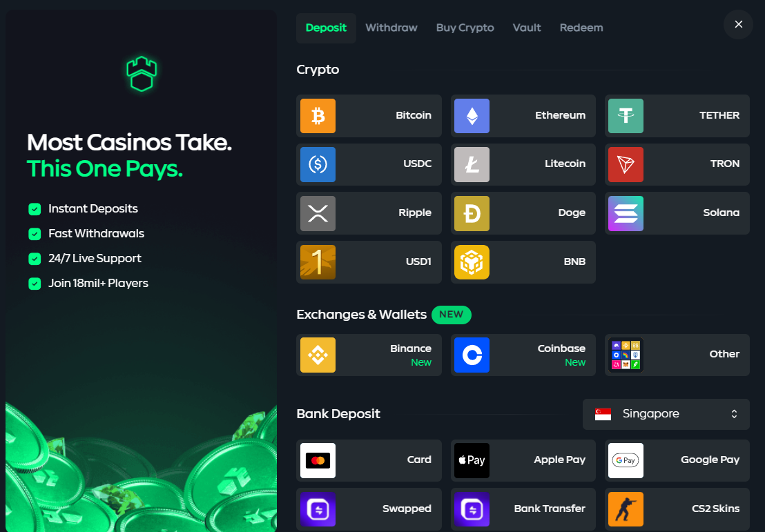Click the "Fast Withdrawals" text
Screen dimensions: 765x532
point(96,234)
